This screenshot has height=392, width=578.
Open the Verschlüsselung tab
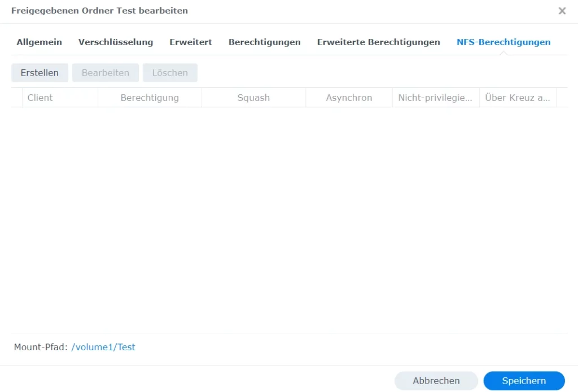(116, 42)
